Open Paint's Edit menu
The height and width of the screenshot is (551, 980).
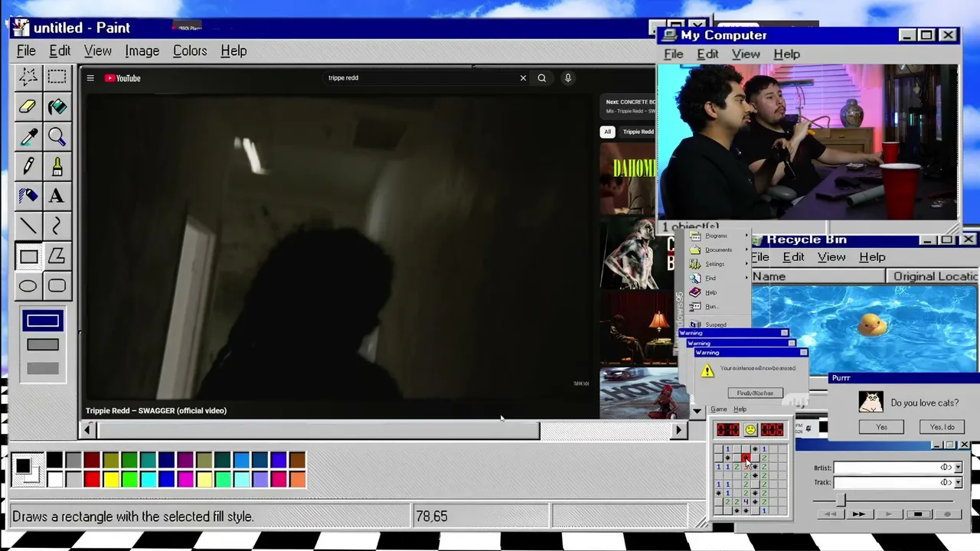tap(60, 51)
